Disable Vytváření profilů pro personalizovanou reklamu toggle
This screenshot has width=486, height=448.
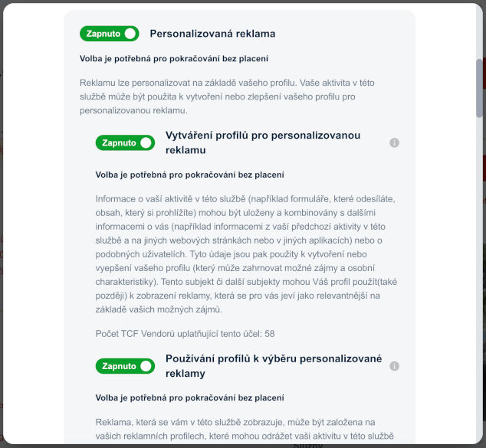point(125,142)
